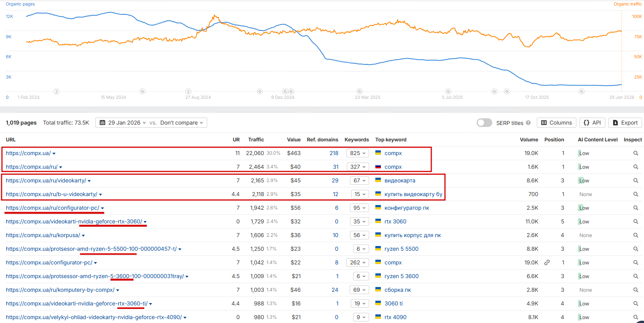The image size is (644, 323).
Task: Expand the 262 keywords dropdown
Action: (x=358, y=262)
